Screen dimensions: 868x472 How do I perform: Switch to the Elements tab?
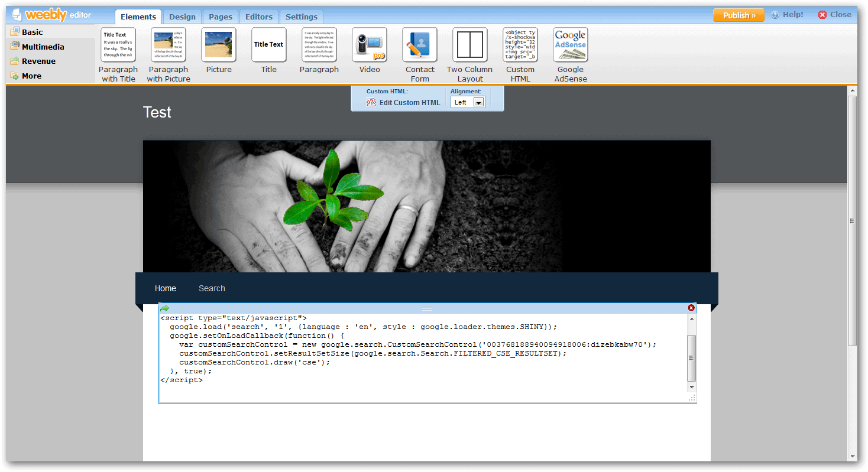pos(138,17)
